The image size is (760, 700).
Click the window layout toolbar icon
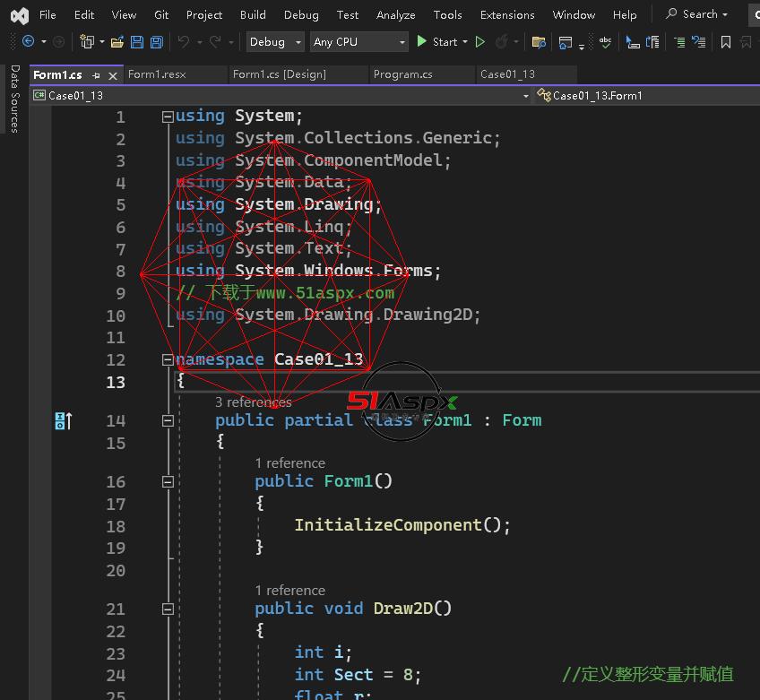566,43
